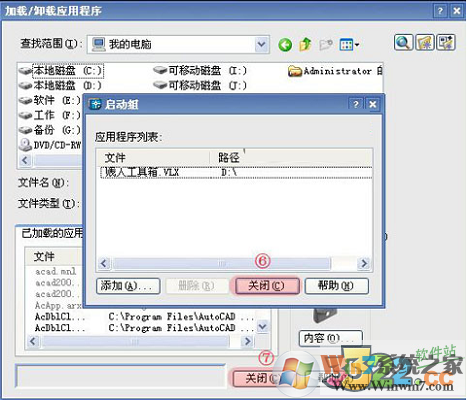
Task: Click right arrow of Startup Suite list scrollbar
Action: (364, 264)
